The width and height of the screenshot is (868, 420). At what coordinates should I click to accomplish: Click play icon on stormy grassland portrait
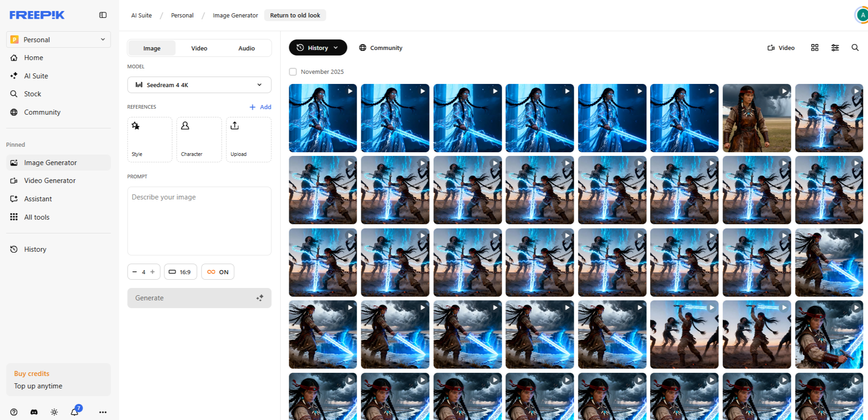[784, 91]
